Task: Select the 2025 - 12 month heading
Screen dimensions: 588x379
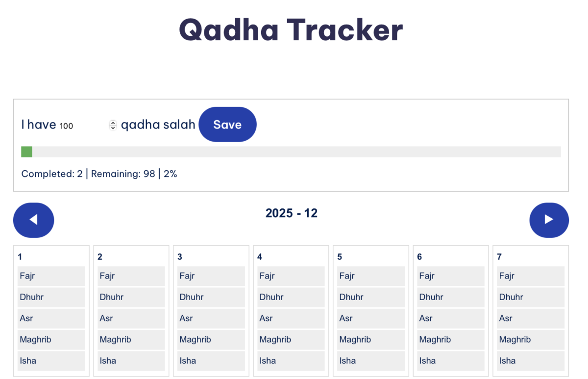Action: 291,213
